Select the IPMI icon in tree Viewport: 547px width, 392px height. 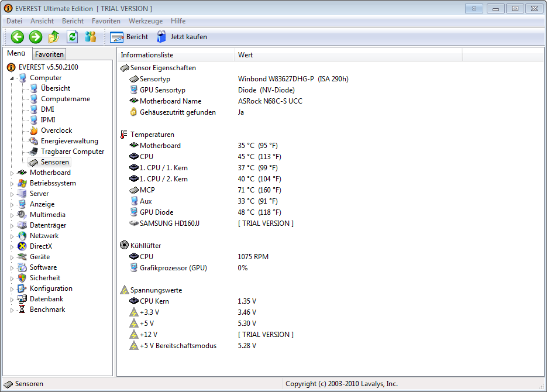click(x=33, y=119)
